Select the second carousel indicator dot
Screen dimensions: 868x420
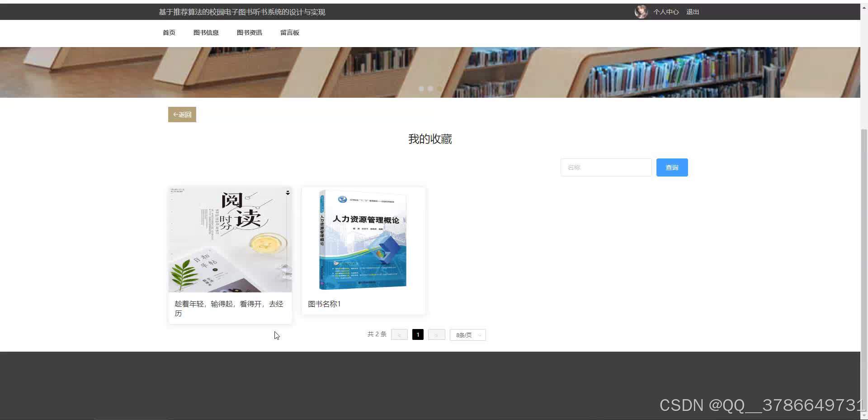coord(430,89)
